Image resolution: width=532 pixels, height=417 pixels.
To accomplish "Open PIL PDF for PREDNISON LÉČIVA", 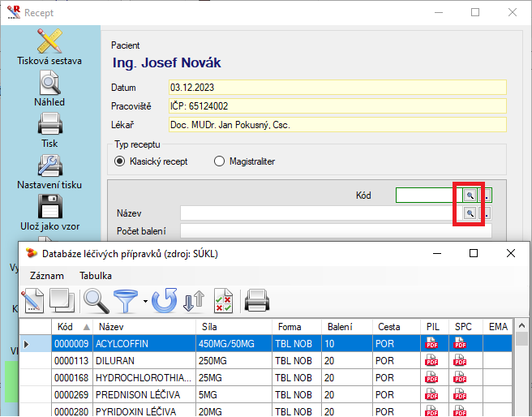I will 431,394.
